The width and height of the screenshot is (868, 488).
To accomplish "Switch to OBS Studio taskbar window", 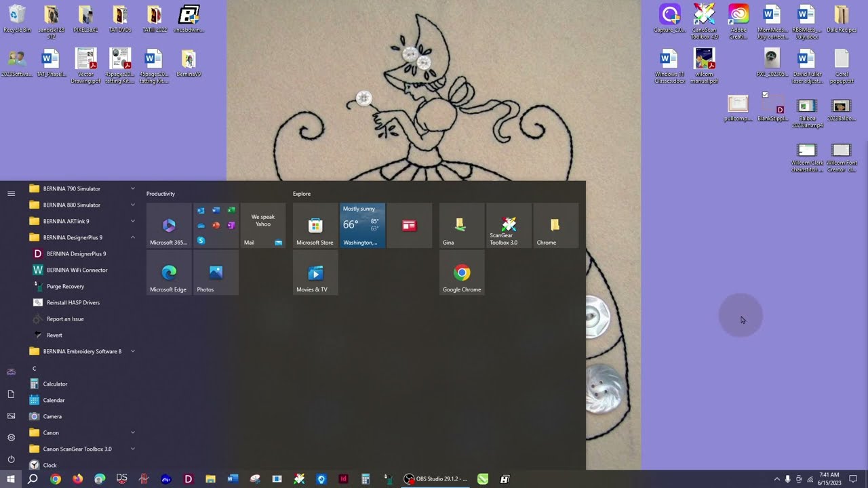I will point(435,479).
